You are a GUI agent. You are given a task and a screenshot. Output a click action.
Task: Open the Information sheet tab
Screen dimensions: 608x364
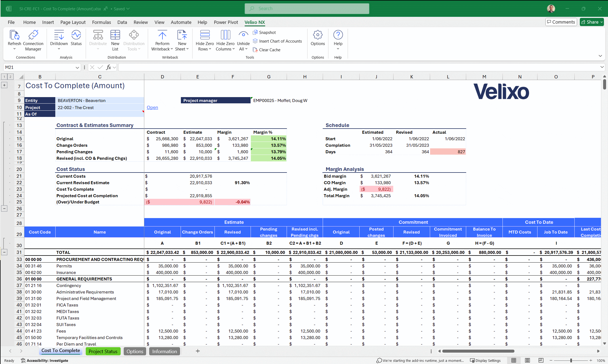(164, 351)
